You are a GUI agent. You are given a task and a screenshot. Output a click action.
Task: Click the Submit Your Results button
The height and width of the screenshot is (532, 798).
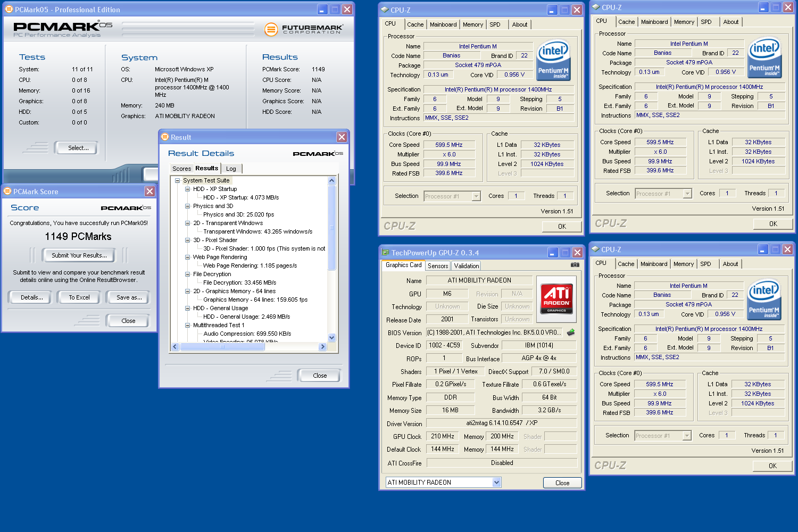point(79,255)
